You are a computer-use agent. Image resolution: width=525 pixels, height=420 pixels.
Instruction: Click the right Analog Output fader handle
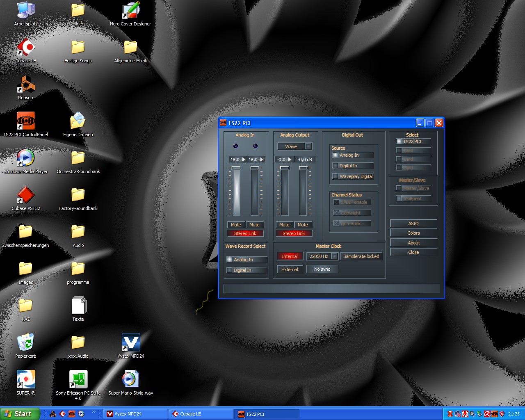(303, 168)
